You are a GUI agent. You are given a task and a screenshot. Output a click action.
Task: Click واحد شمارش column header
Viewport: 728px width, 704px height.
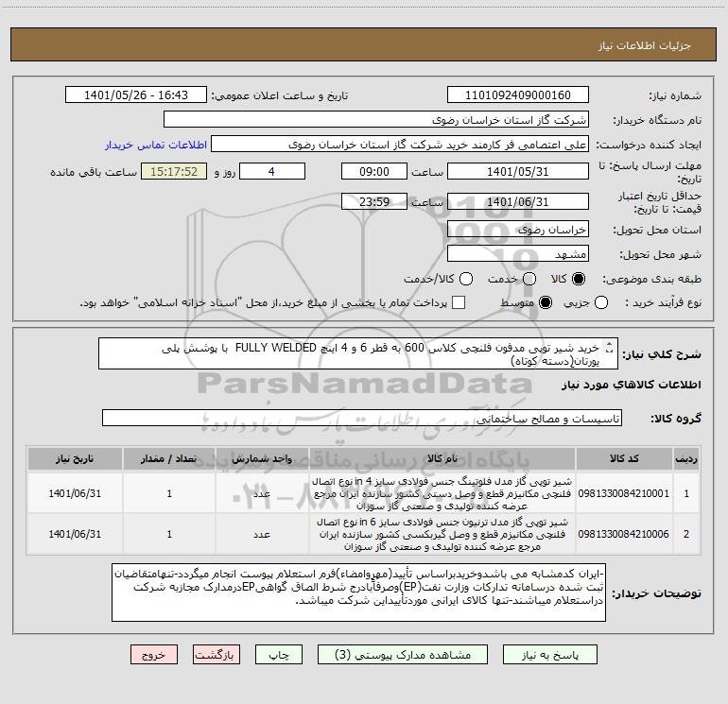tap(262, 458)
